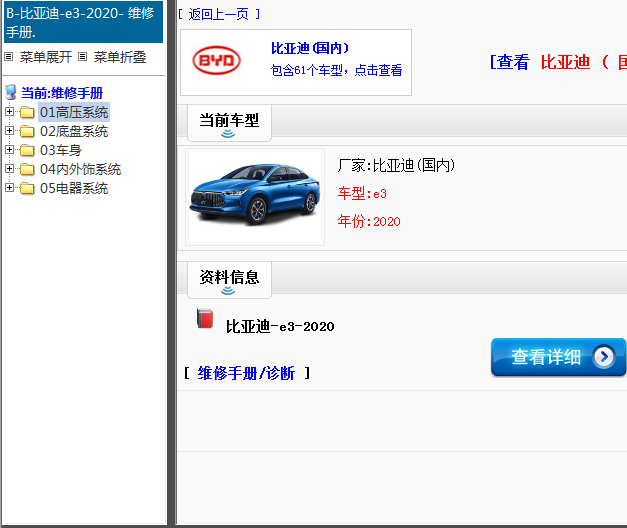The height and width of the screenshot is (528, 627).
Task: Click the 当前:维修手册 label
Action: pos(62,93)
